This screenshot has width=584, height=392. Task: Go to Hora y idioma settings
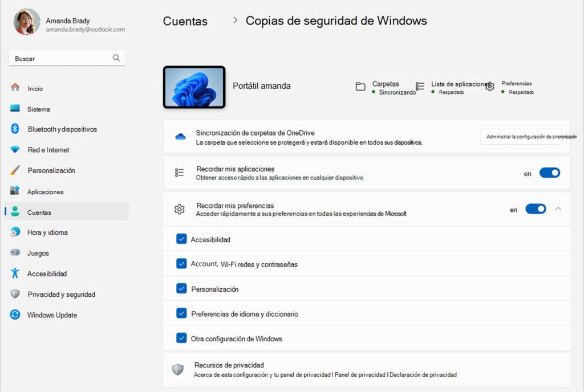tap(47, 232)
